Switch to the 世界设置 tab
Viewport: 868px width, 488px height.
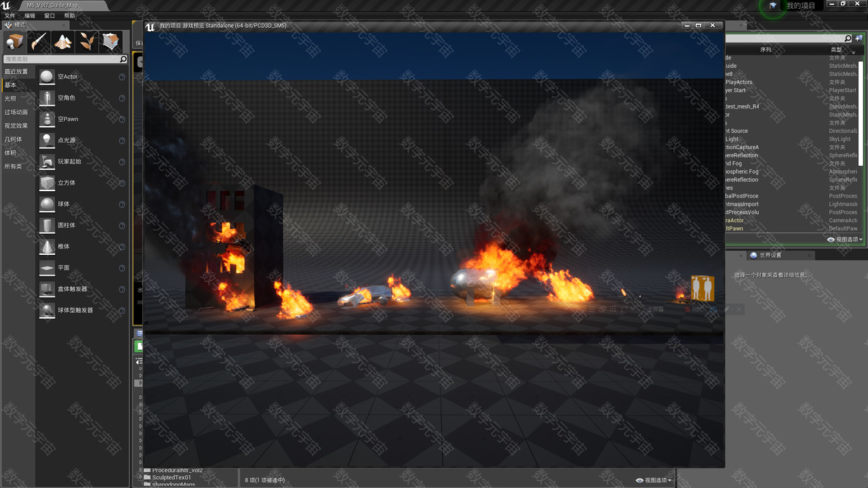tap(770, 256)
